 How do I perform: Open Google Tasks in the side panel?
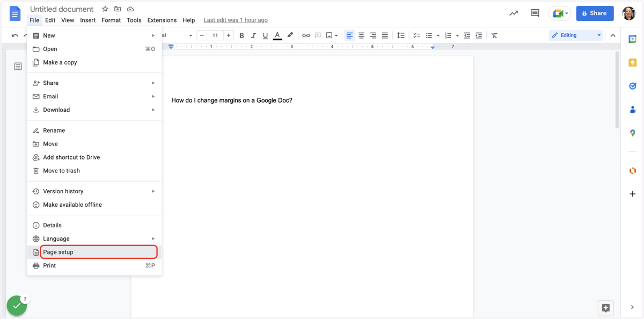click(633, 86)
